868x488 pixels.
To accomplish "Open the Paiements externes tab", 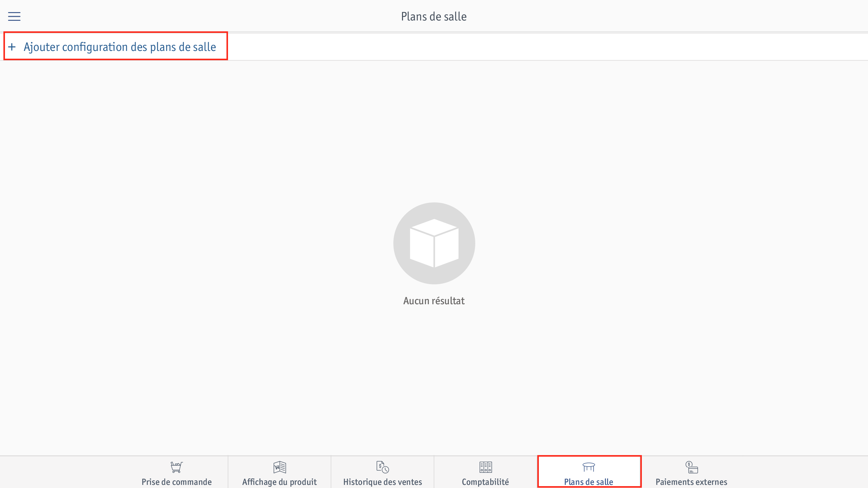I will pyautogui.click(x=691, y=473).
